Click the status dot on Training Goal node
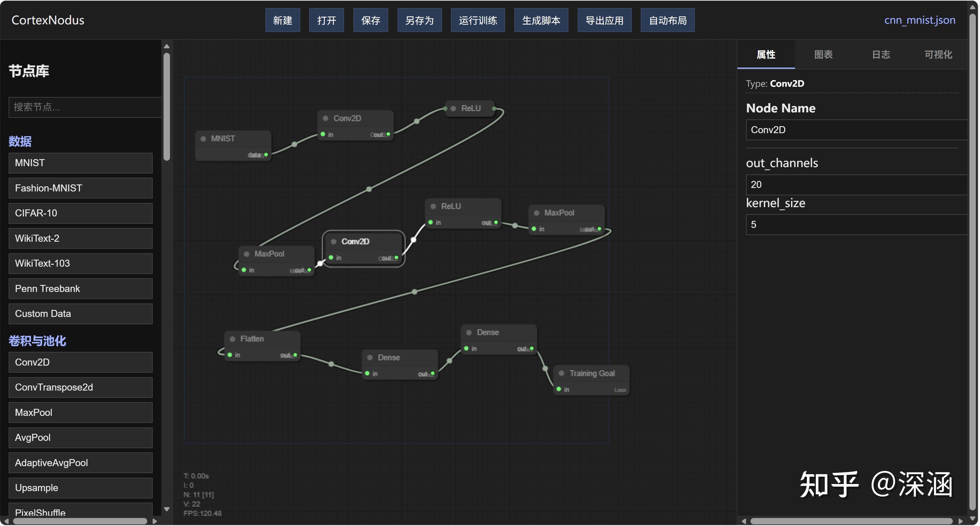Viewport: 980px width, 526px height. [x=561, y=373]
